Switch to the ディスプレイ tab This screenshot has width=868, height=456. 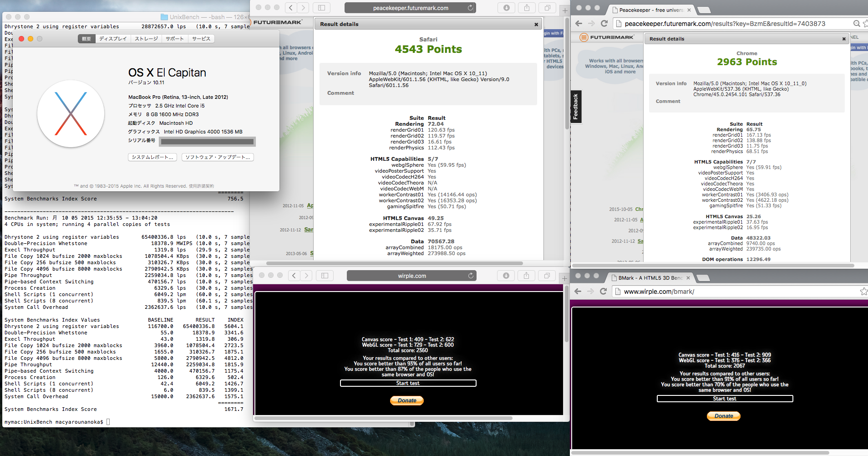113,39
